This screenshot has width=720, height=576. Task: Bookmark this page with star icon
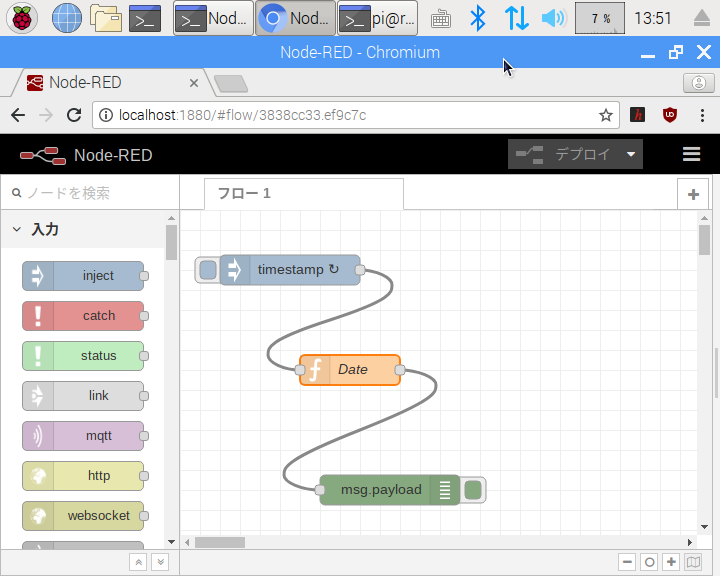(x=606, y=115)
